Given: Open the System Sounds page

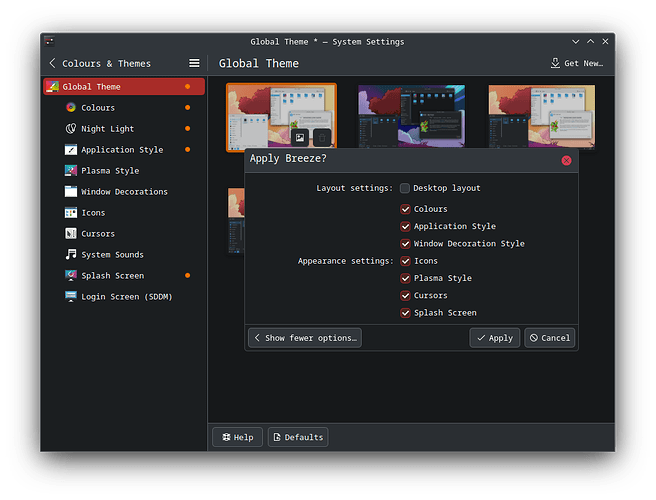Looking at the screenshot, I should tap(124, 254).
